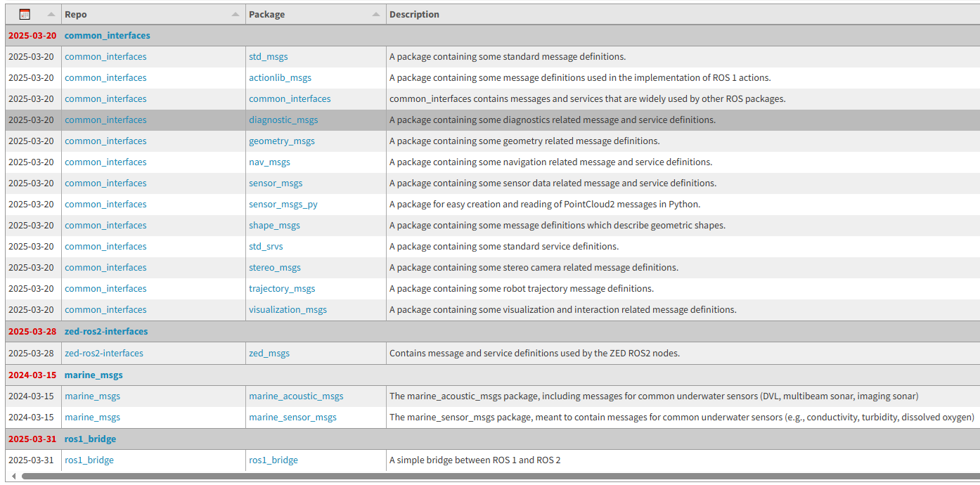
Task: Sort by the date column arrow
Action: pos(51,14)
